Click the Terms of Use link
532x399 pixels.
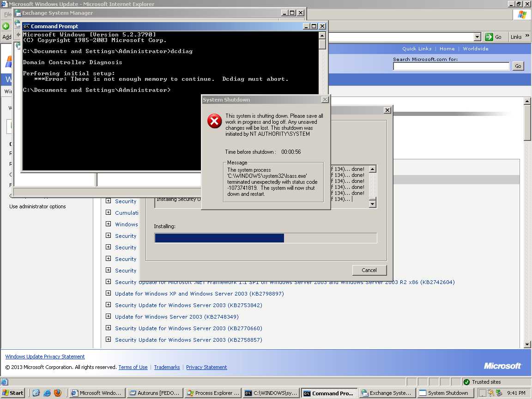(133, 367)
